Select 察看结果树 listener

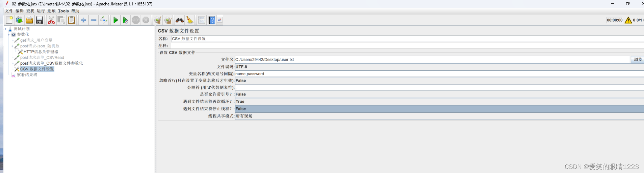(x=27, y=75)
